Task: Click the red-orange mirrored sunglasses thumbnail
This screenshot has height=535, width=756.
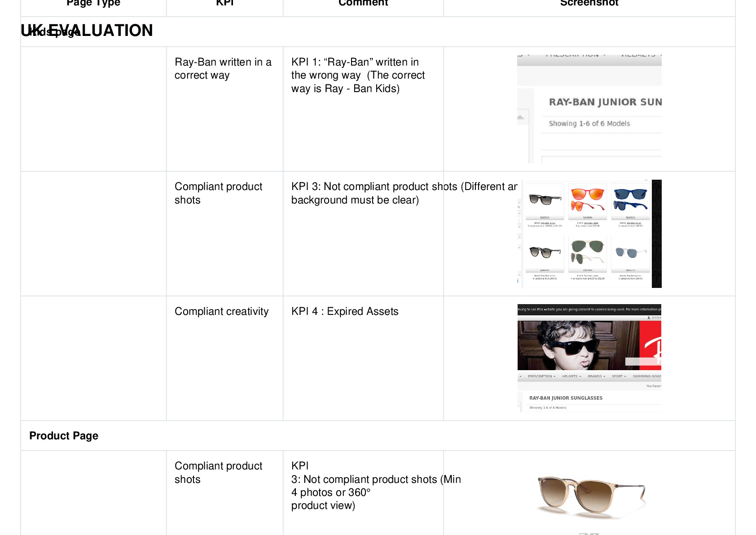Action: tap(588, 200)
